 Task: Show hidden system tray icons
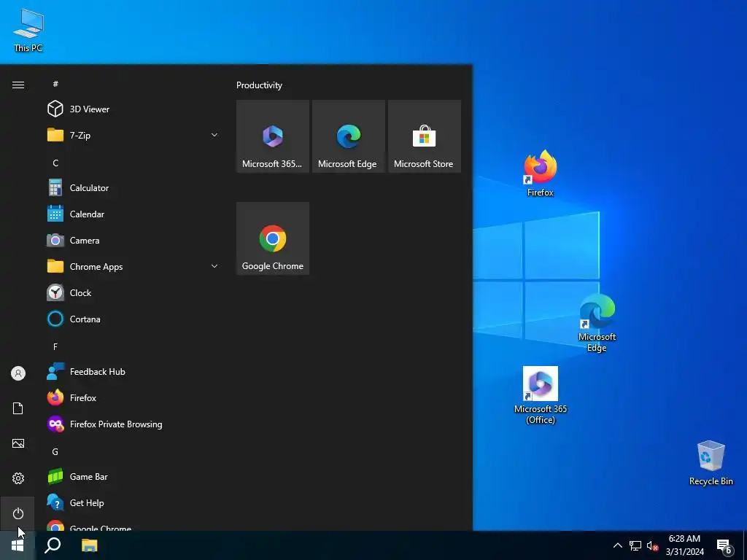pyautogui.click(x=617, y=545)
